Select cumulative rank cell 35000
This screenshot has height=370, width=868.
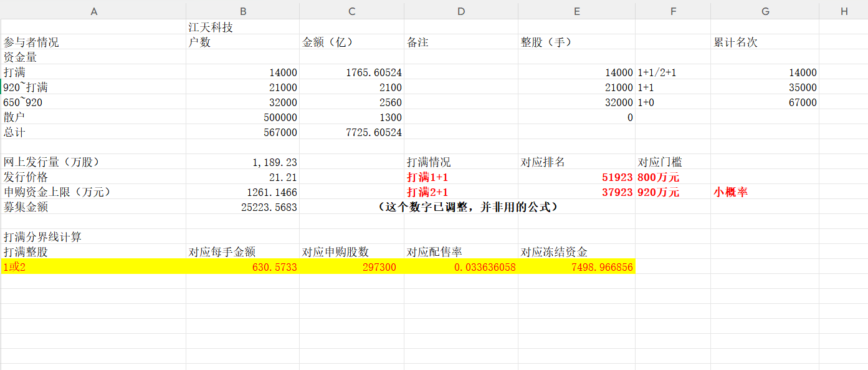pyautogui.click(x=765, y=87)
